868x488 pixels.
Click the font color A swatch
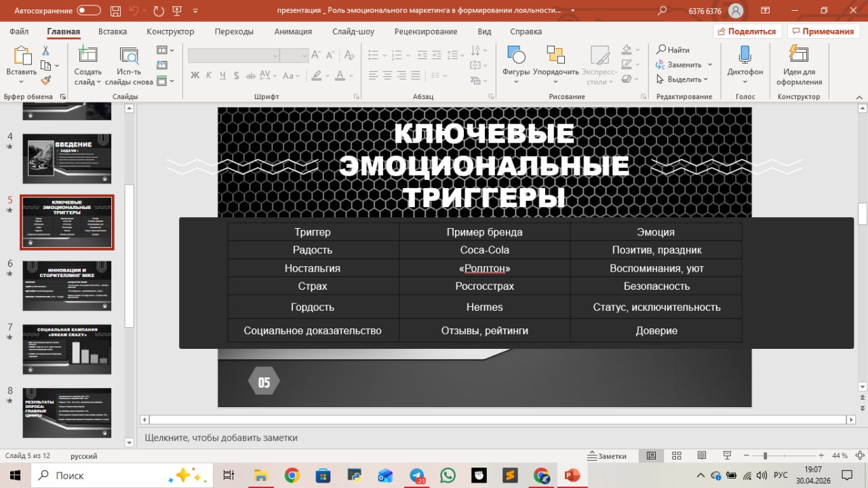tap(340, 75)
